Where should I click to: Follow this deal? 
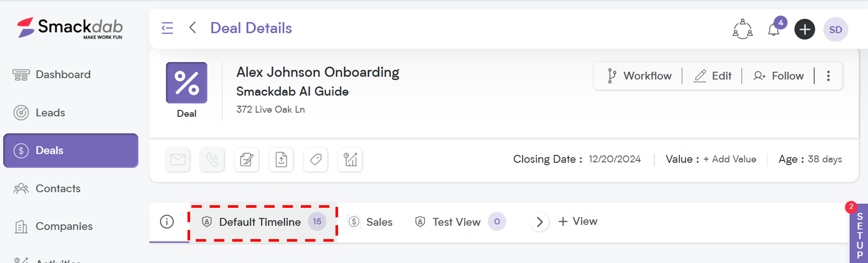click(x=779, y=76)
